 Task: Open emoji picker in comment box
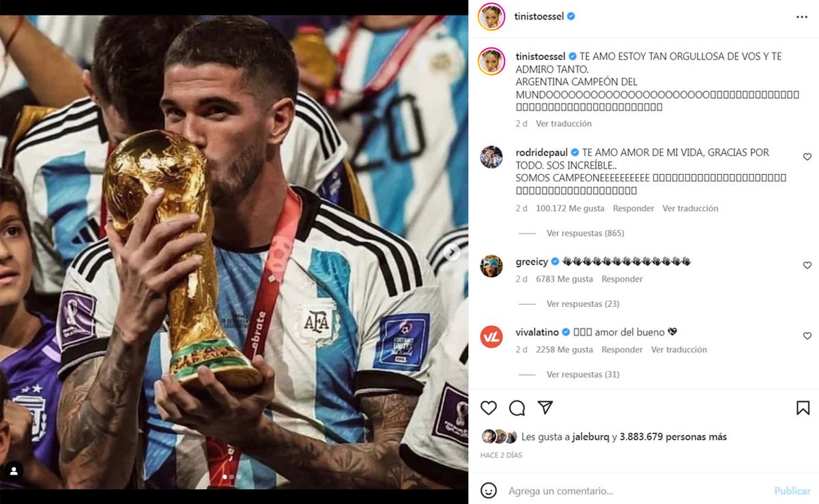[x=489, y=490]
